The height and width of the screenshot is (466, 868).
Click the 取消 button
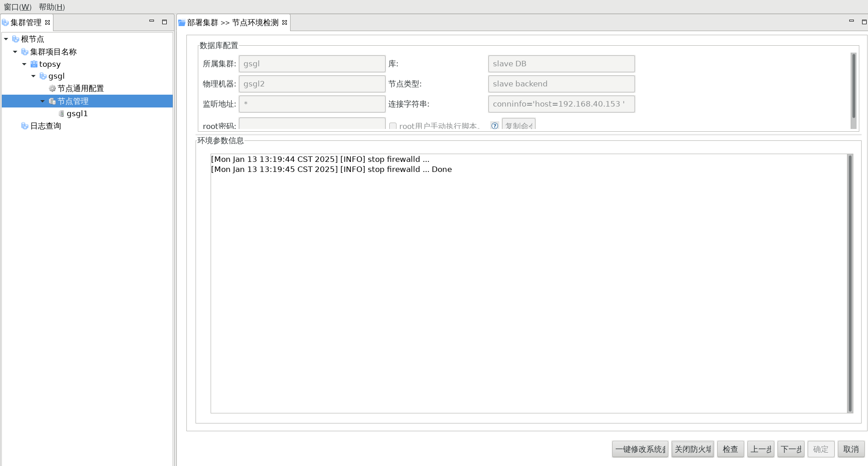(851, 449)
